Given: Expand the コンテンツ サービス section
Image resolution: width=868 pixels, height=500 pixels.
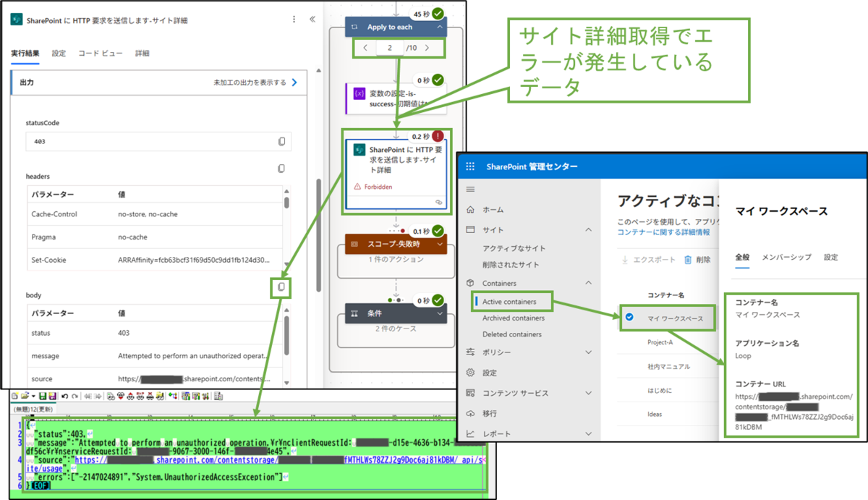Looking at the screenshot, I should click(588, 393).
